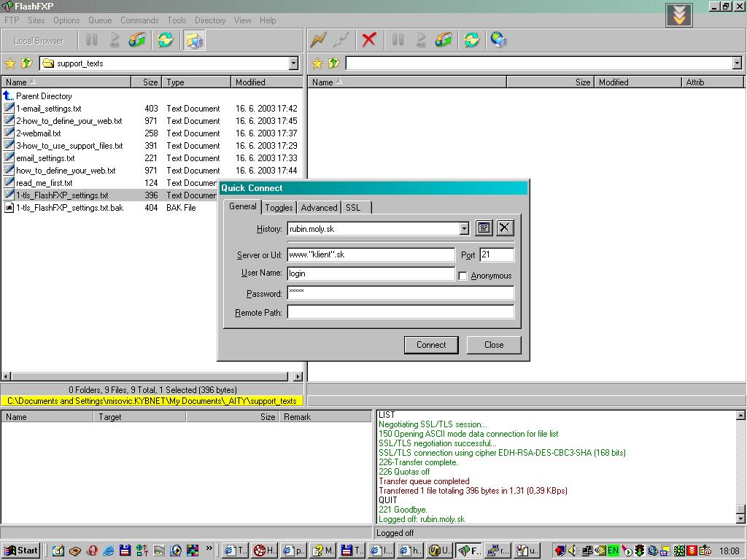Click the globe icon in right toolbar

coord(499,40)
